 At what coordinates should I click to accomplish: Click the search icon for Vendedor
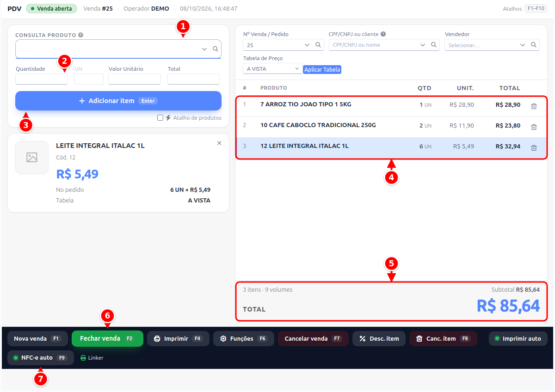pos(534,45)
